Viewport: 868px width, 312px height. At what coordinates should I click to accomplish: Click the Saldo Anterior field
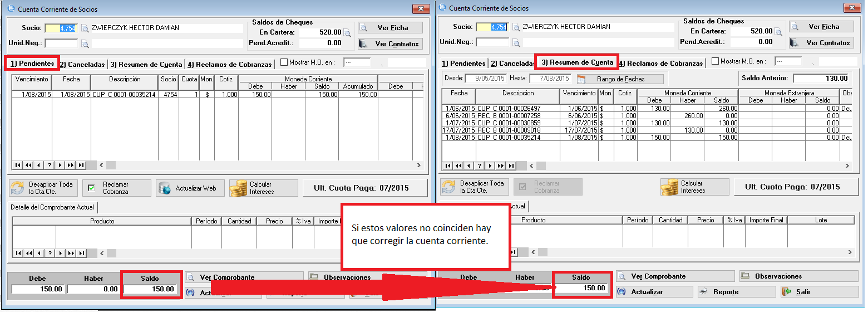coord(822,79)
